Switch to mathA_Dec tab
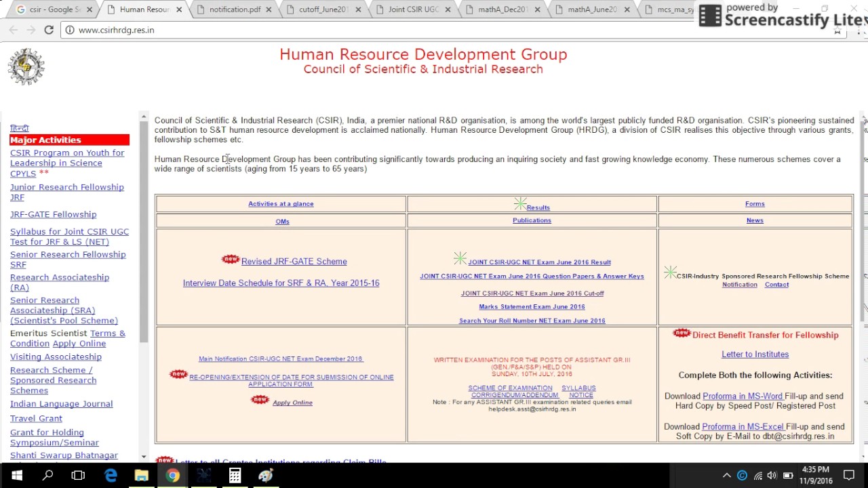Screen dimensions: 868x488 tap(503, 9)
